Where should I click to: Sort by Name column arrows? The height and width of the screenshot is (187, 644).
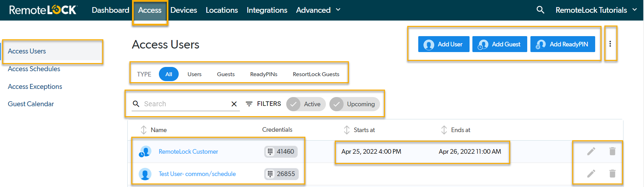[143, 130]
